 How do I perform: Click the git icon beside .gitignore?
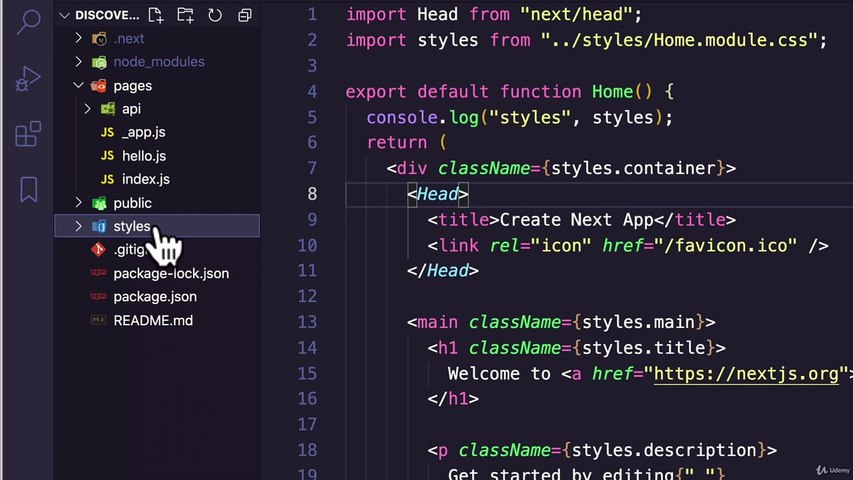[x=98, y=249]
